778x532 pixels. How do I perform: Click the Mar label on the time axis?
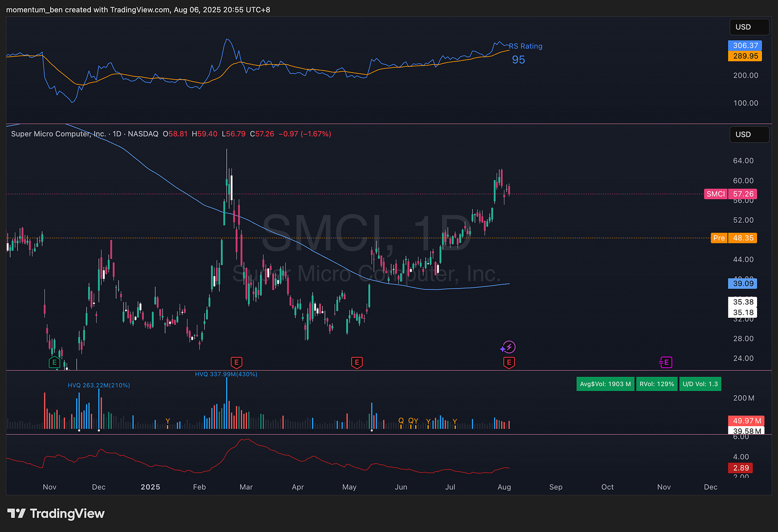click(x=246, y=487)
